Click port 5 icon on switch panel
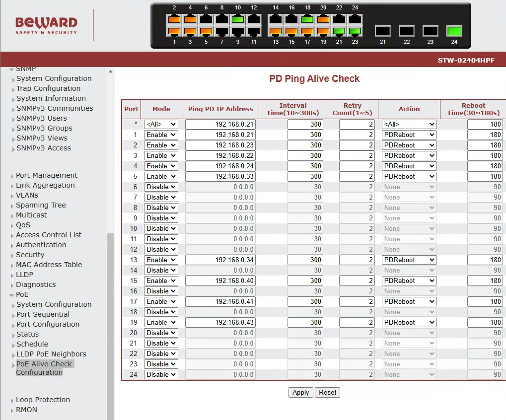 click(x=206, y=31)
